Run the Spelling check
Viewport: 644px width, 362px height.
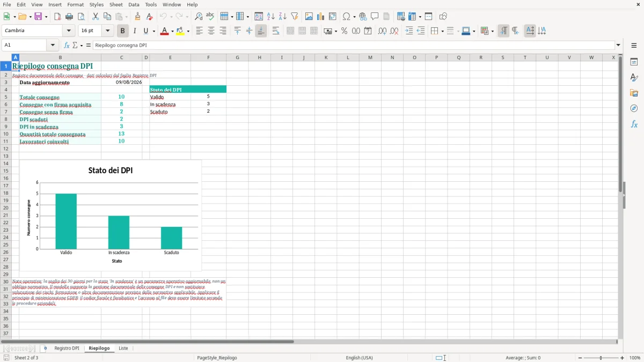210,17
